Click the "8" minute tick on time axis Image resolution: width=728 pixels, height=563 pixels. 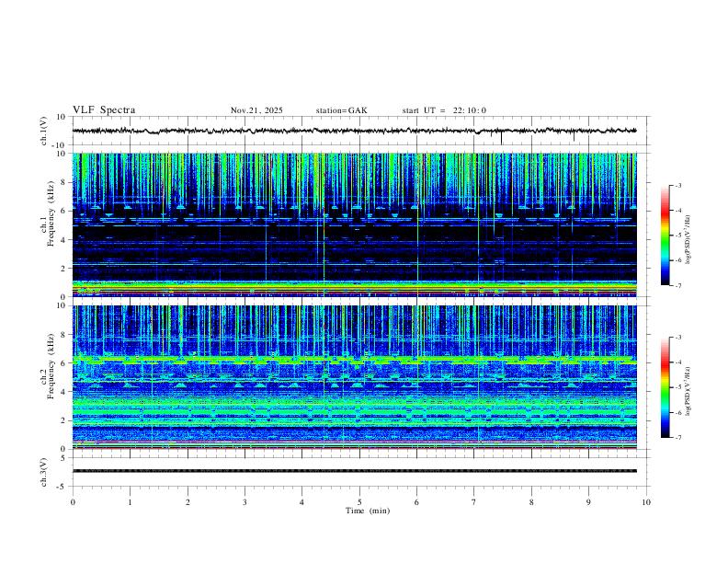click(531, 502)
